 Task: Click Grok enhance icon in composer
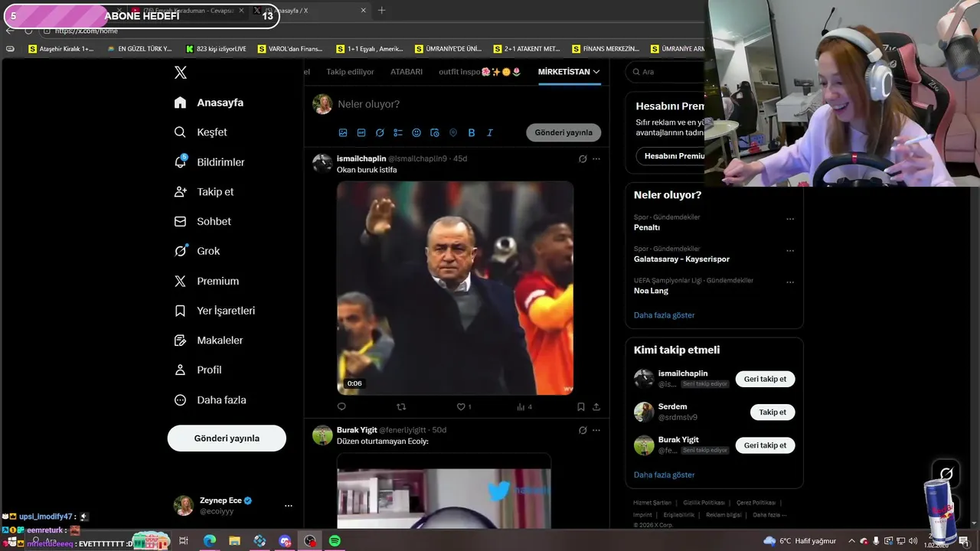tap(380, 132)
